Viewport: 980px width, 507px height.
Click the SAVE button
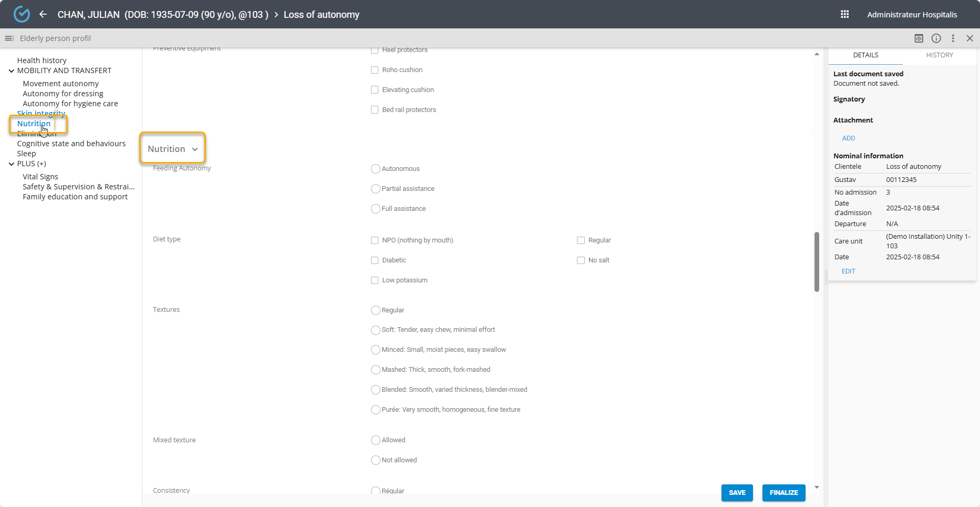coord(737,493)
